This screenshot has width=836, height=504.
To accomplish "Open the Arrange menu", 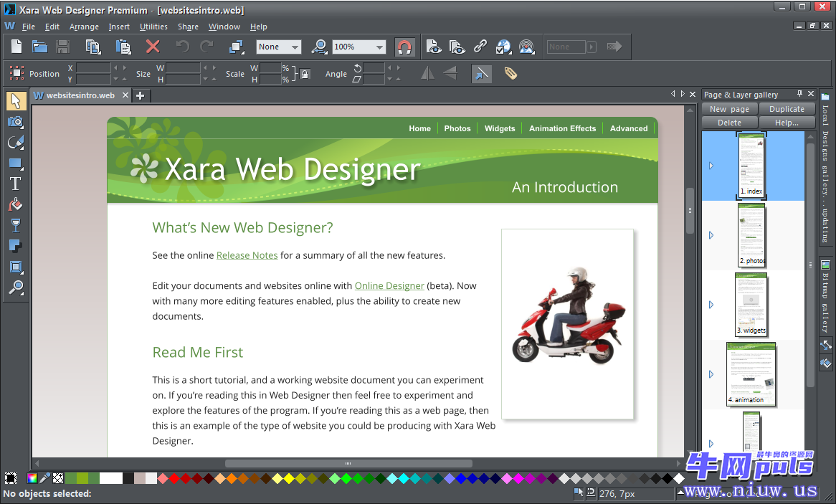I will click(84, 27).
